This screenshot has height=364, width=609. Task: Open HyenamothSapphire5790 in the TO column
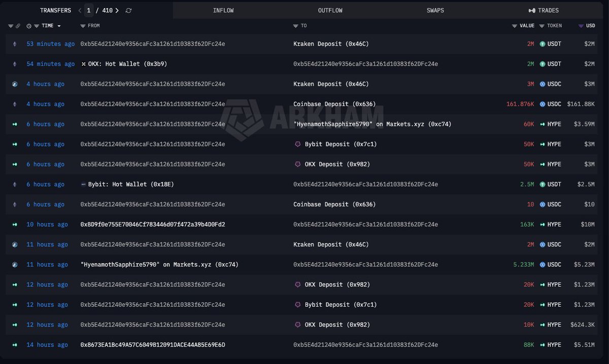coord(373,124)
